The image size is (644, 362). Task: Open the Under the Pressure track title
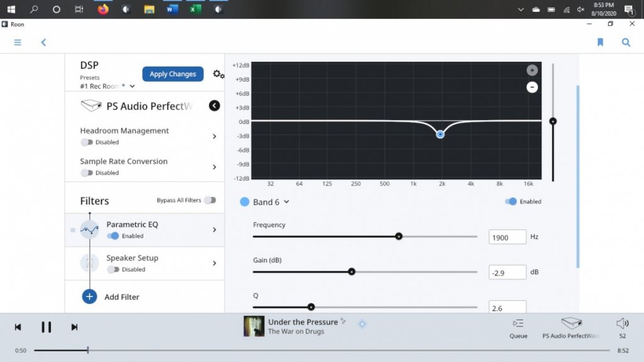[x=303, y=322]
